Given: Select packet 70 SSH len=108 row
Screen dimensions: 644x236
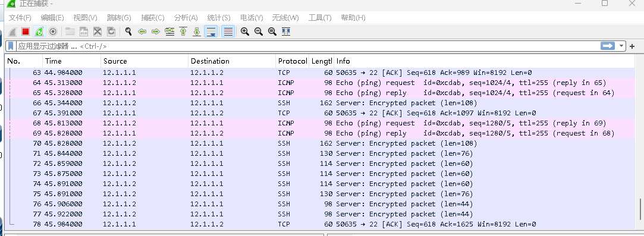Looking at the screenshot, I should (321, 143).
